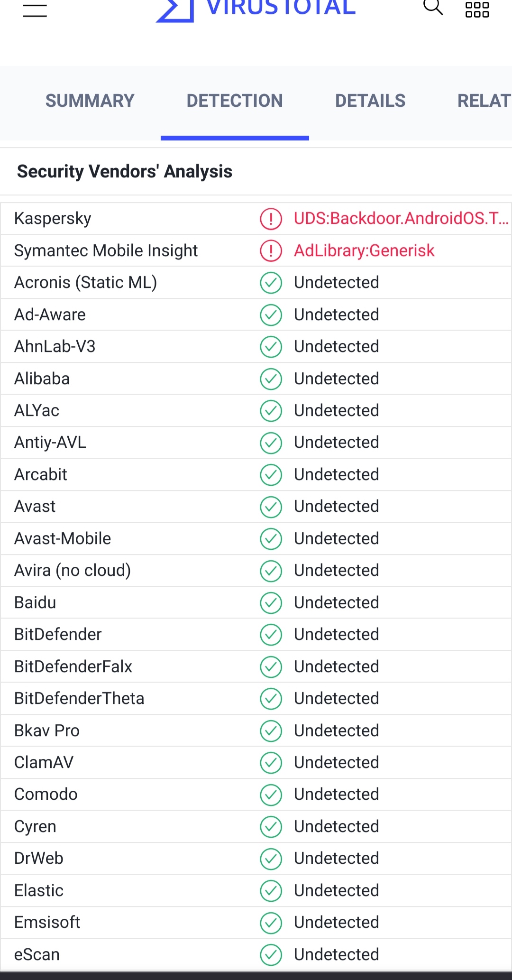Switch to the SUMMARY tab
Viewport: 512px width, 980px height.
click(x=90, y=101)
